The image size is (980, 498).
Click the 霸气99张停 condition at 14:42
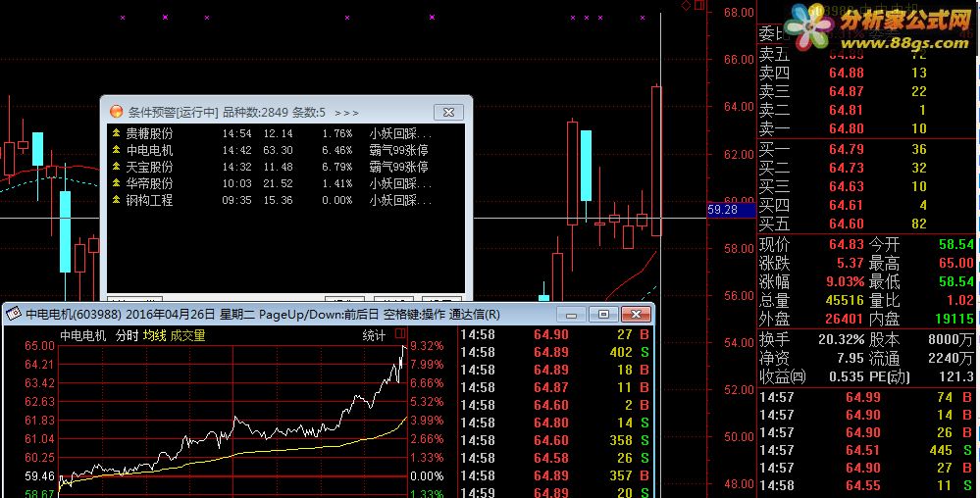398,150
